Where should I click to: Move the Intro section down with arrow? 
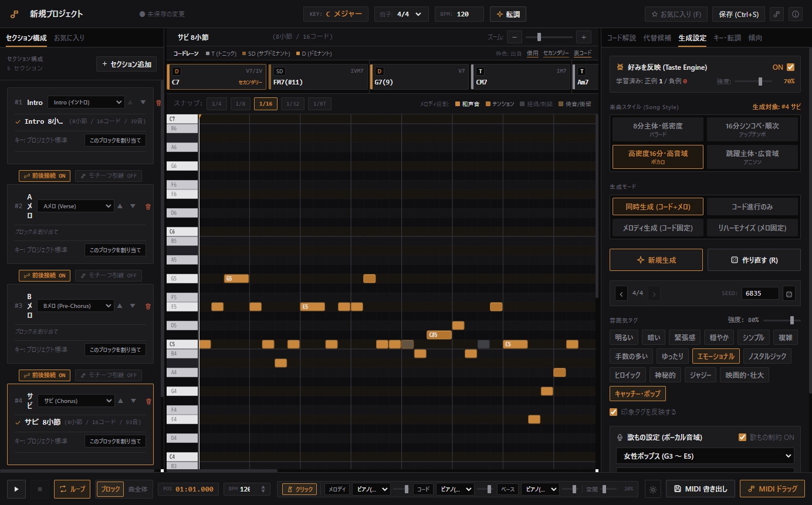tap(143, 102)
